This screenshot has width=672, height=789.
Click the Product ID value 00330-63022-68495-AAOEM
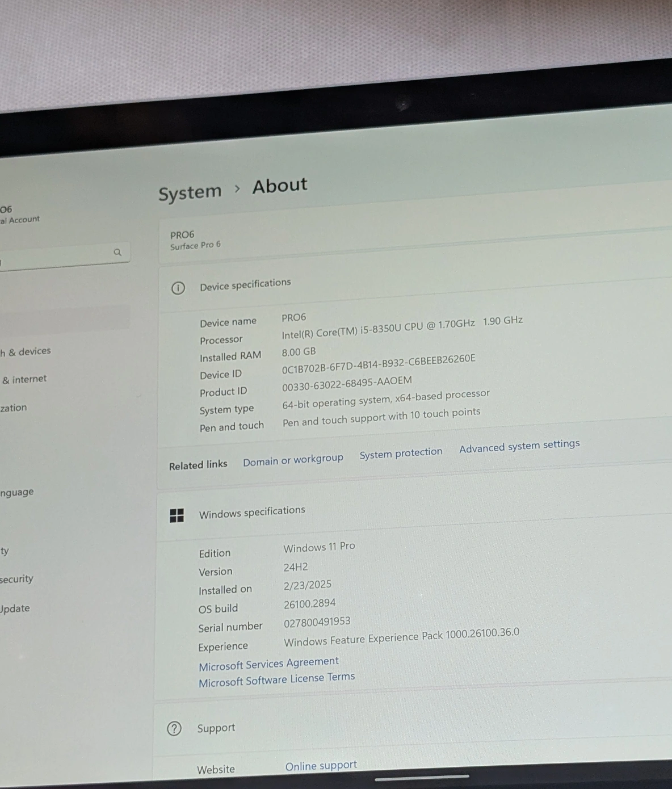[347, 384]
